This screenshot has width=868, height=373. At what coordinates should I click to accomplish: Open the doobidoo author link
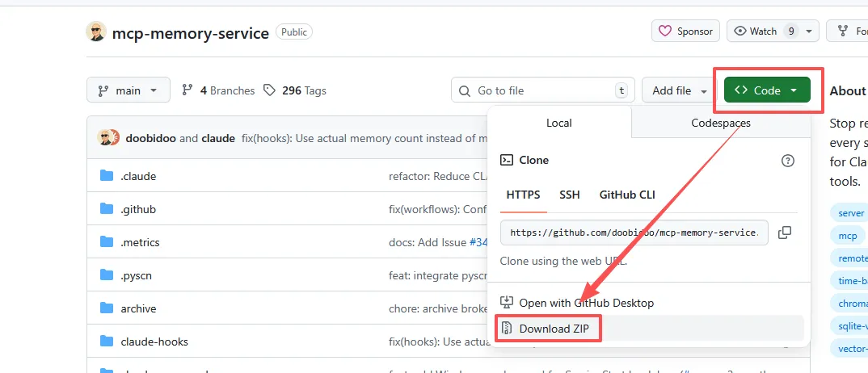[x=150, y=138]
